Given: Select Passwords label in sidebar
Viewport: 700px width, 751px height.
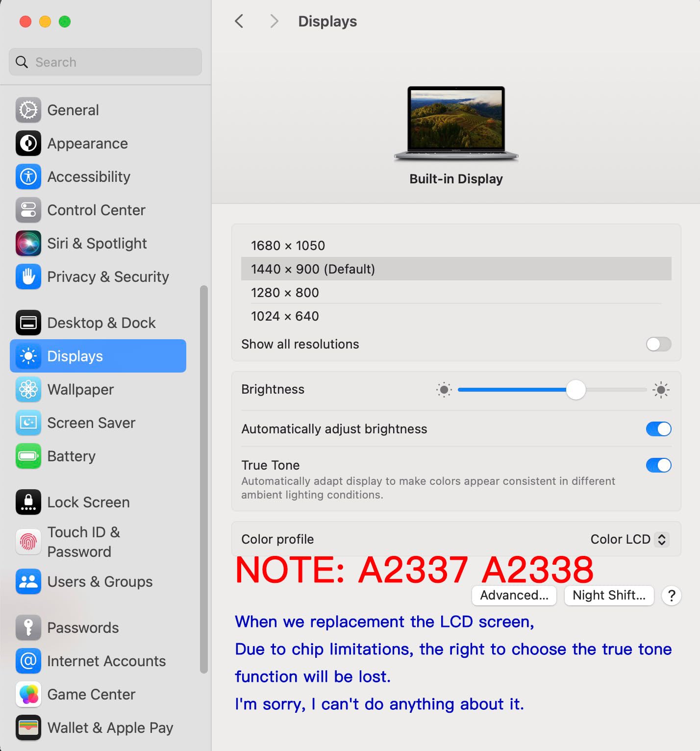Looking at the screenshot, I should click(x=83, y=627).
